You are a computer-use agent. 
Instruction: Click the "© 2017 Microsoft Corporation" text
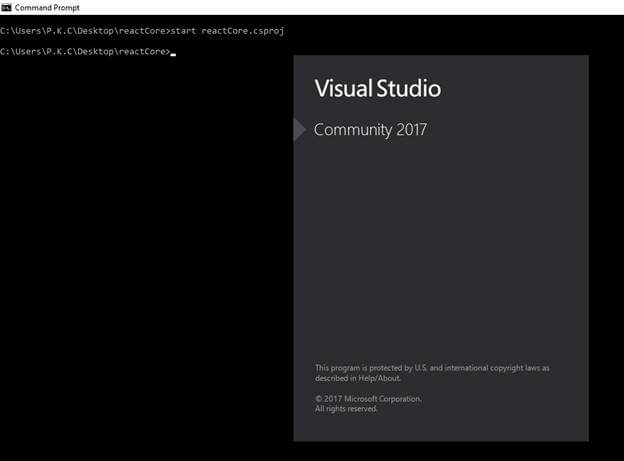point(369,398)
